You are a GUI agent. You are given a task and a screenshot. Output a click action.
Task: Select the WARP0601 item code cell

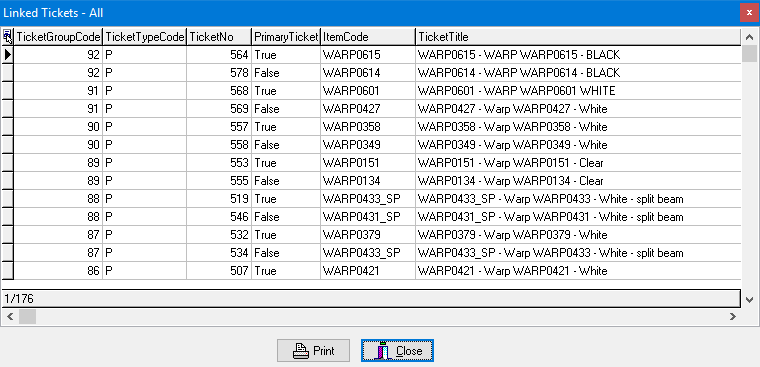click(368, 91)
